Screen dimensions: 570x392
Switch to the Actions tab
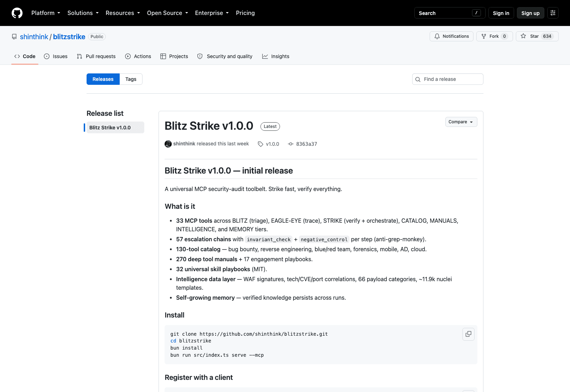[138, 56]
